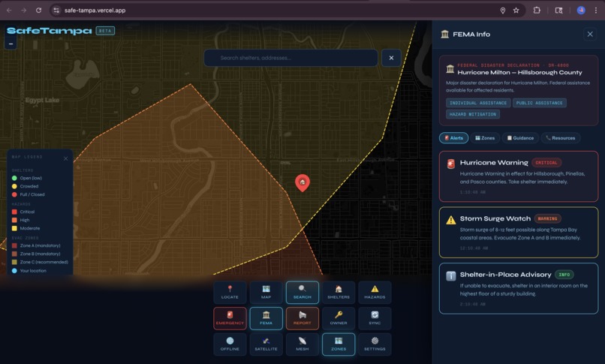Click Zone A (mandatory) legend entry
Viewport: 605px width, 364px height.
pyautogui.click(x=36, y=245)
